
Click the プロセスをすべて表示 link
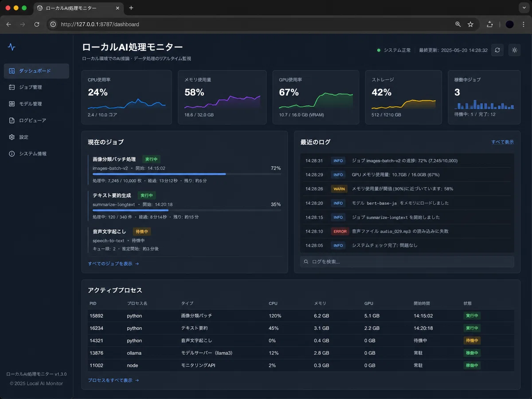[x=113, y=380]
